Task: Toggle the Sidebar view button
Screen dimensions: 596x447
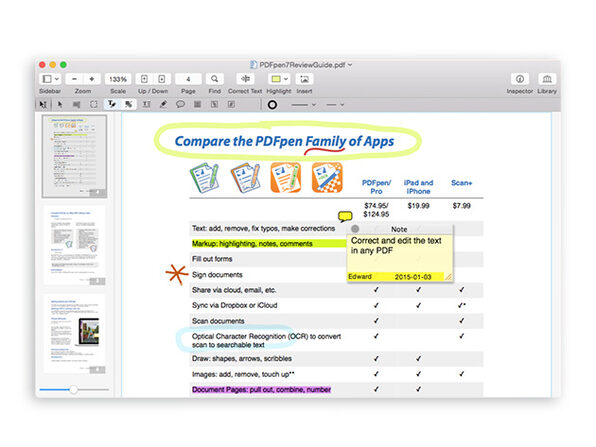Action: (47, 79)
